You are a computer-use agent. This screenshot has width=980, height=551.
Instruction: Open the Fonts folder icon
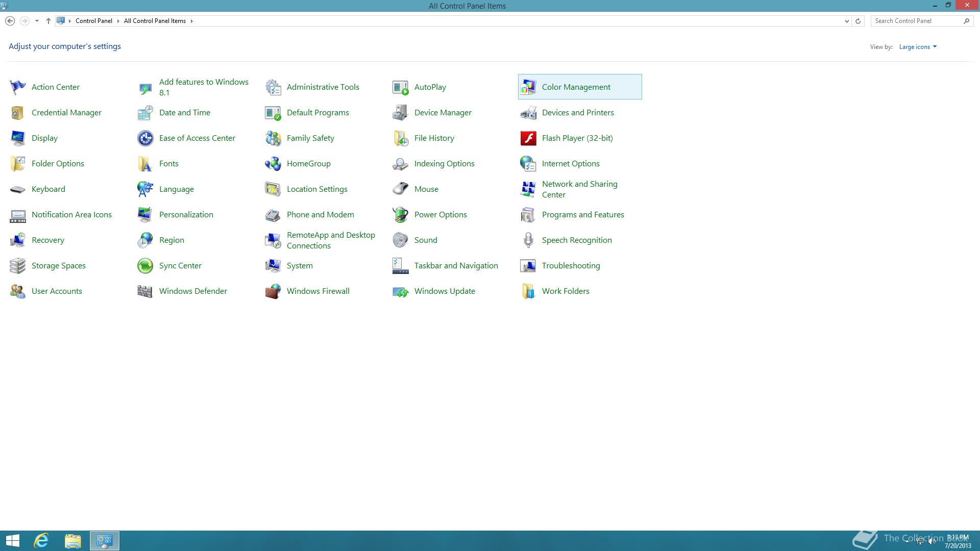(x=145, y=164)
